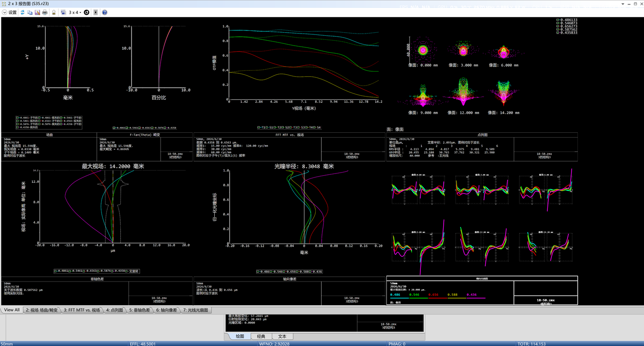Open the 3 x 4 layout dropdown
The image size is (644, 346).
[75, 13]
